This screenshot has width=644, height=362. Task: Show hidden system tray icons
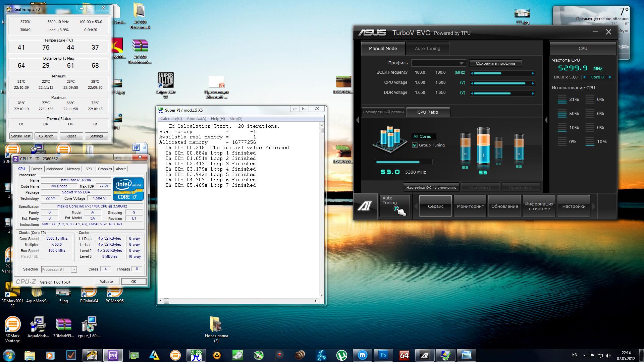[584, 356]
